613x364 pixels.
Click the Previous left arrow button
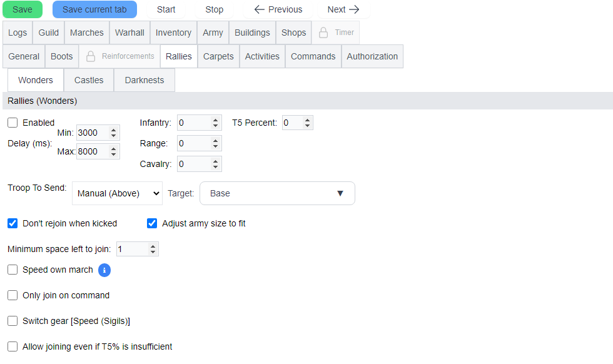coord(278,9)
